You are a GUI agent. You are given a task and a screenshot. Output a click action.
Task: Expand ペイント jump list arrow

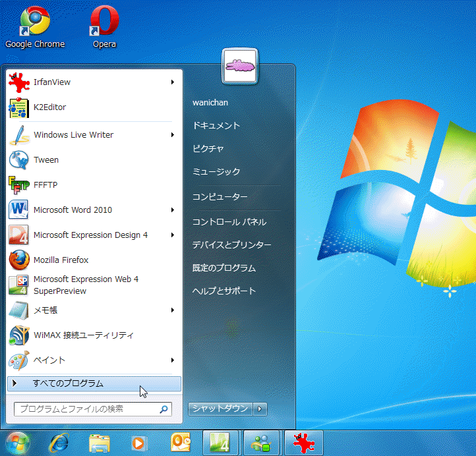pos(173,360)
